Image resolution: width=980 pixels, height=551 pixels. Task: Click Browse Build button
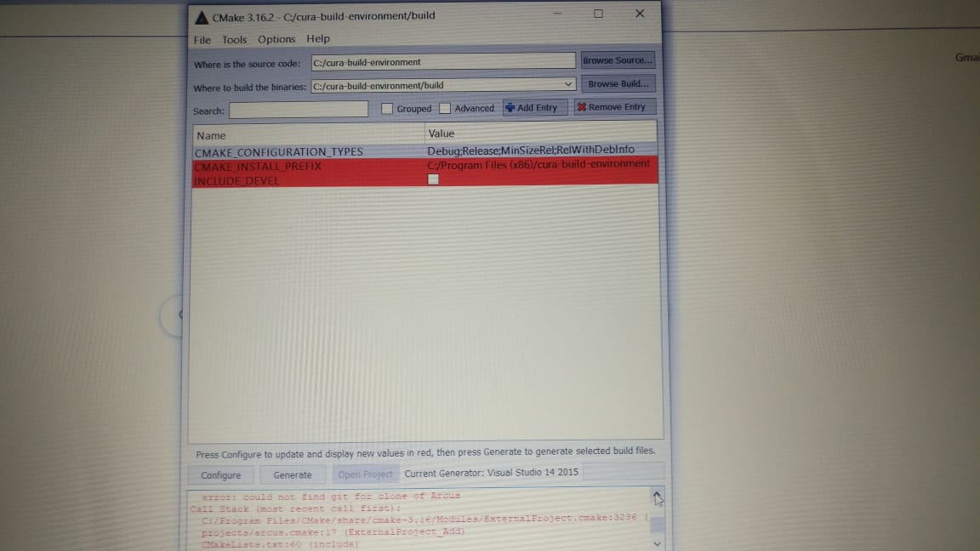click(618, 83)
